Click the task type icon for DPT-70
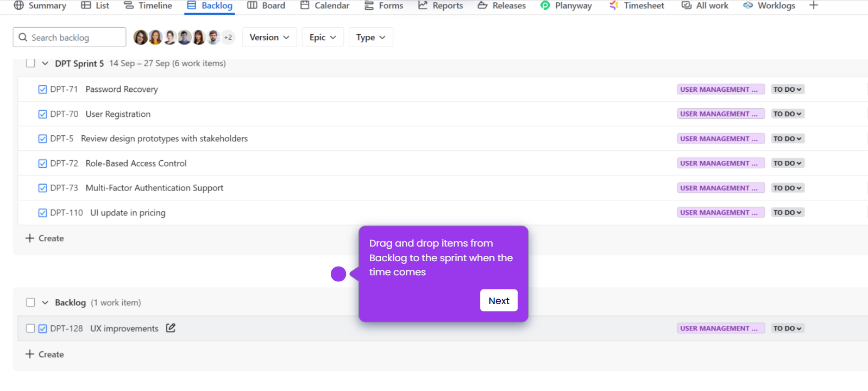 pyautogui.click(x=42, y=114)
